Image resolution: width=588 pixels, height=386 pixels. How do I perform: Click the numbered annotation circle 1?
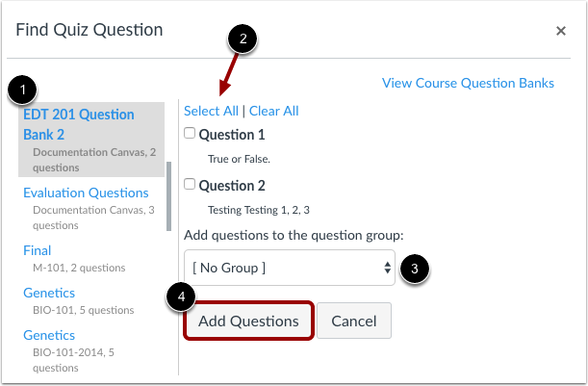point(22,90)
